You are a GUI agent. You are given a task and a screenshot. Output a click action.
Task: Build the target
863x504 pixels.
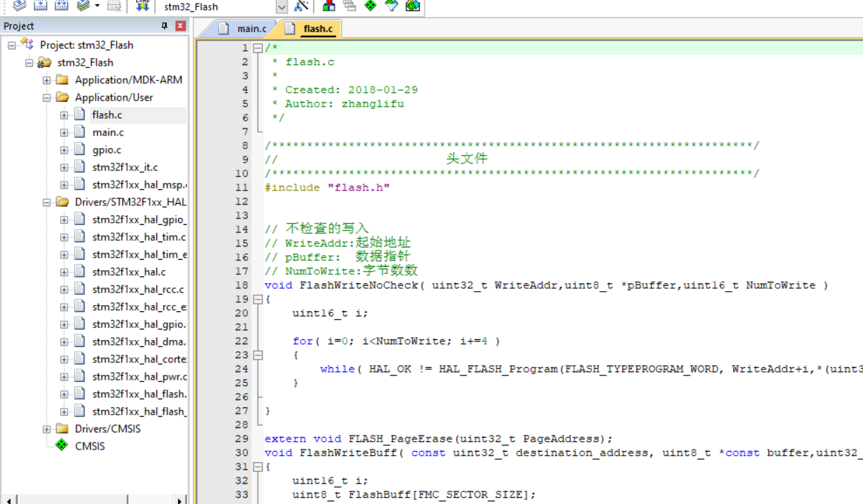click(x=40, y=6)
